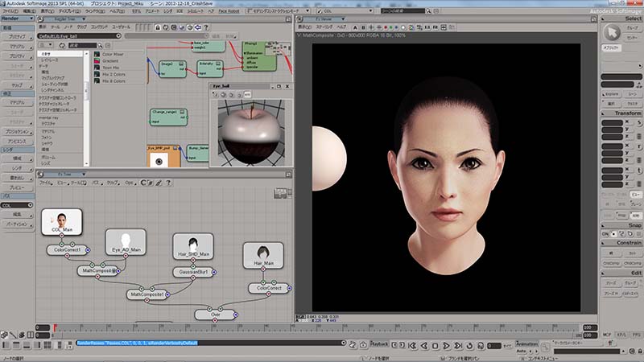Image resolution: width=644 pixels, height=362 pixels.
Task: Toggle the Animation button near the timeline
Action: coord(527,344)
